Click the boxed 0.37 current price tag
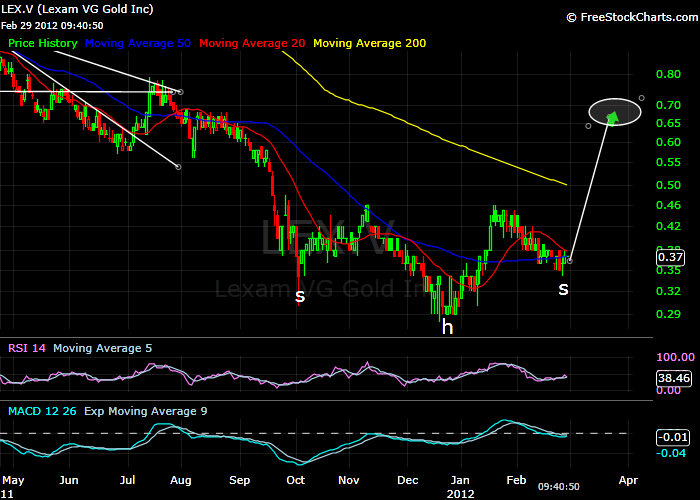The width and height of the screenshot is (700, 500). click(x=670, y=258)
